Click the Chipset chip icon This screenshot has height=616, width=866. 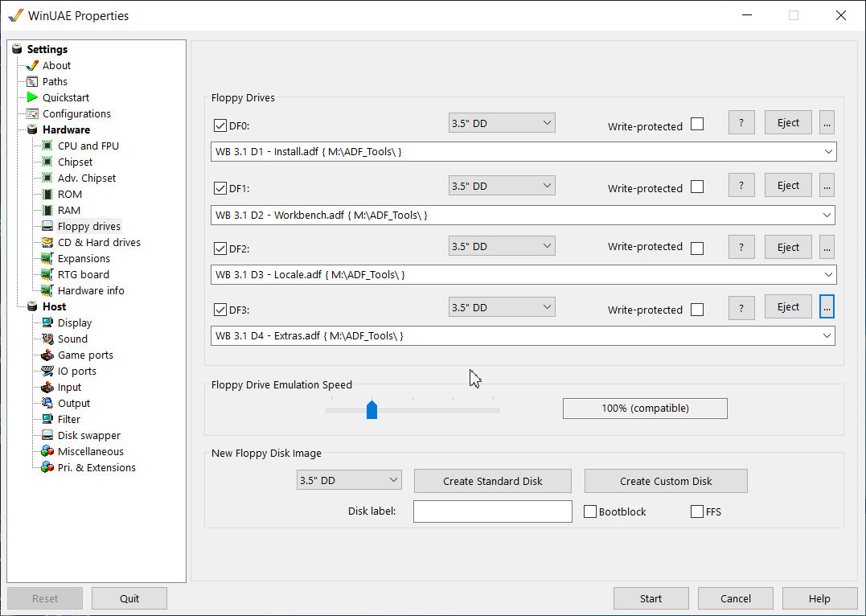click(x=47, y=162)
